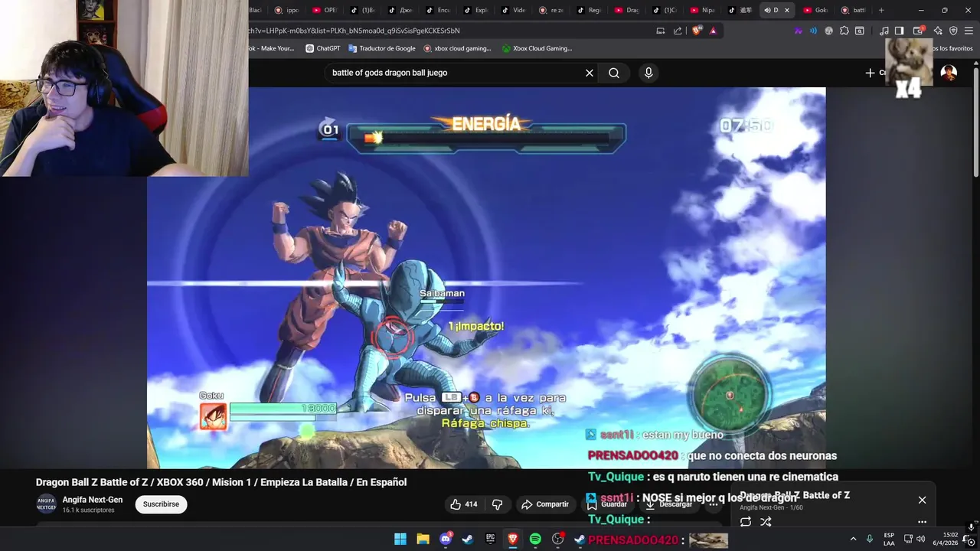Open lowercase "xbox cloud gaming..." bookmark
This screenshot has width=980, height=551.
point(457,48)
